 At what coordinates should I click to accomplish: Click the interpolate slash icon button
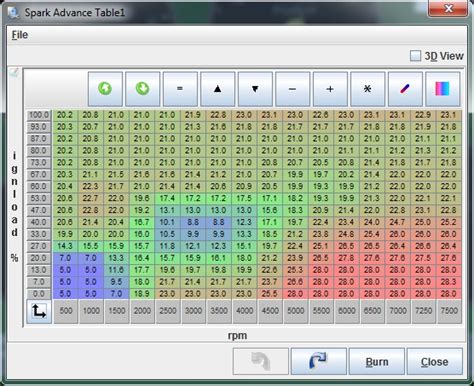pos(405,89)
